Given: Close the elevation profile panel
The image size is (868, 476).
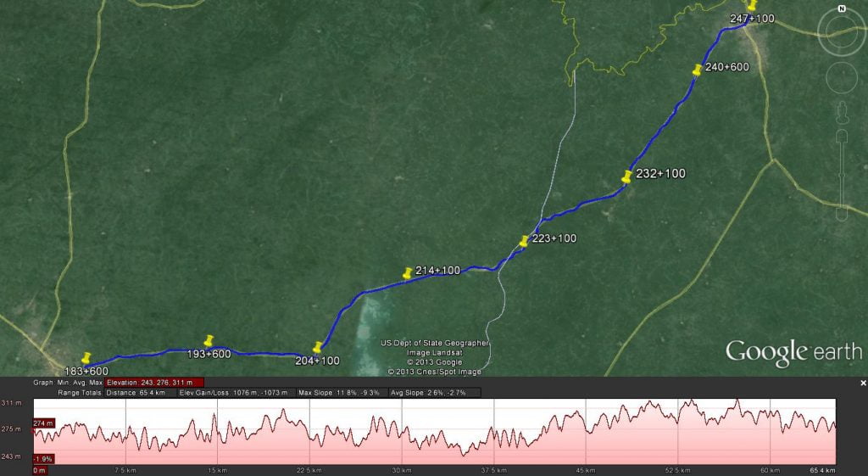Looking at the screenshot, I should pos(862,383).
